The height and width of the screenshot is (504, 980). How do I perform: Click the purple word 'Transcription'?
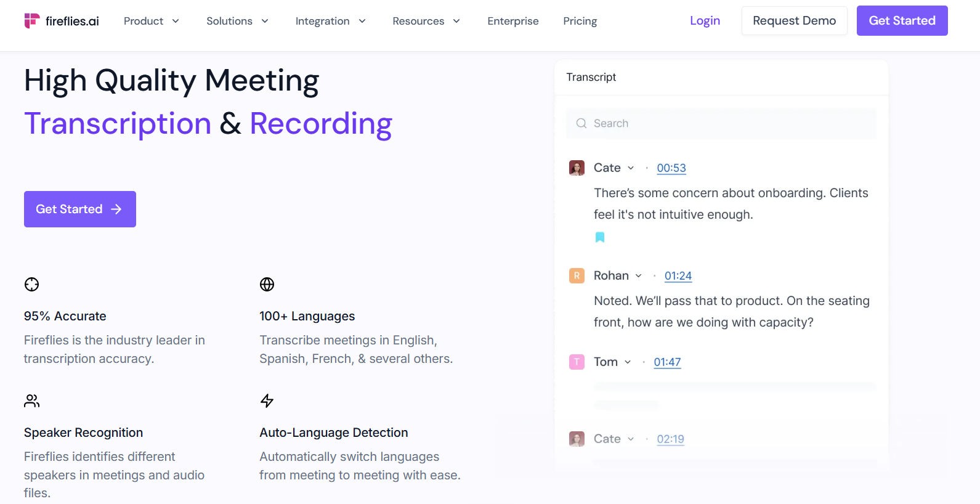118,124
